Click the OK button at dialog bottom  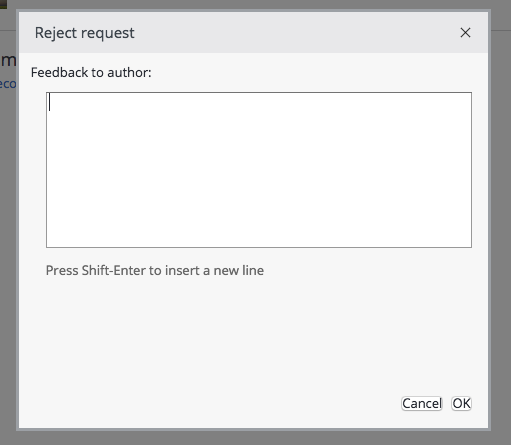click(461, 404)
